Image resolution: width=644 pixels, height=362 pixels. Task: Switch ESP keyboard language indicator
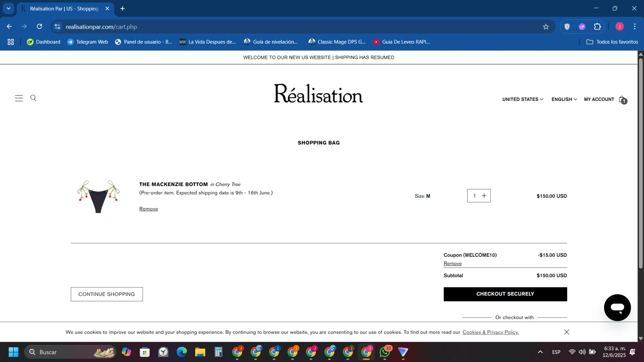click(556, 352)
